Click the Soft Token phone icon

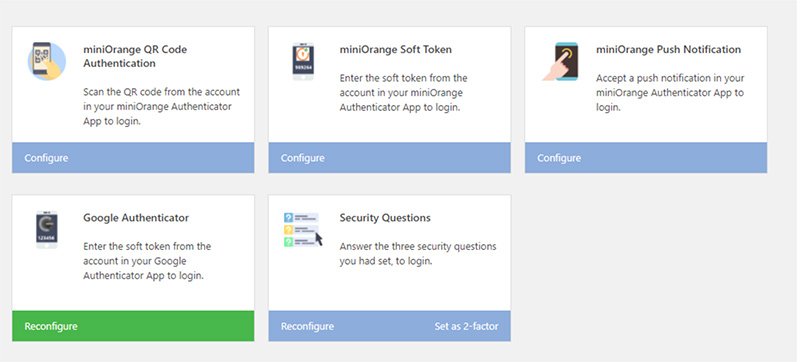[303, 61]
